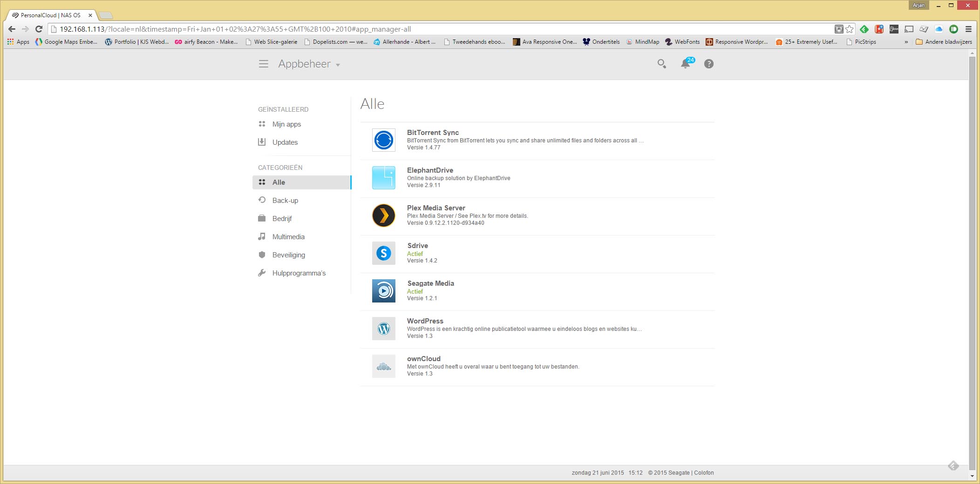Click the Hulpprogramma's wrench icon
Image resolution: width=980 pixels, height=484 pixels.
[262, 273]
